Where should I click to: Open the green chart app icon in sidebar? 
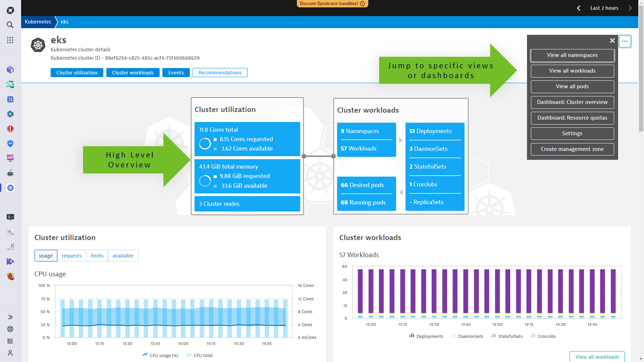click(10, 84)
